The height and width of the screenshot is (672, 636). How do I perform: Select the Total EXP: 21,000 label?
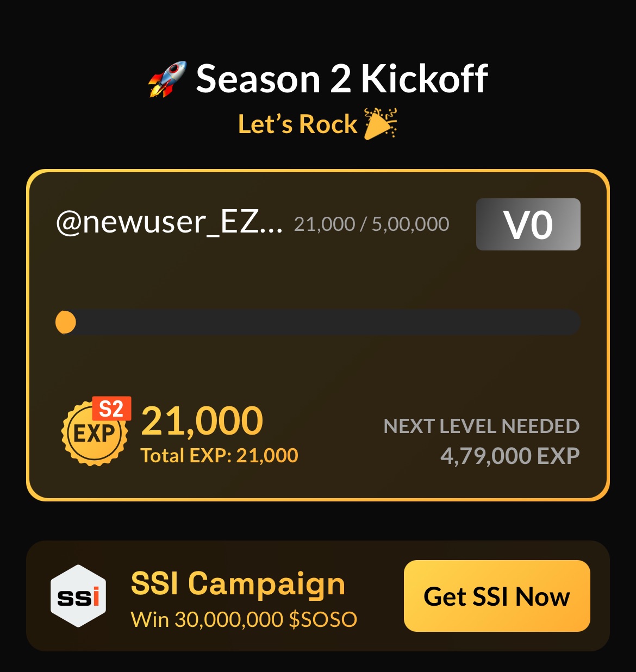220,455
